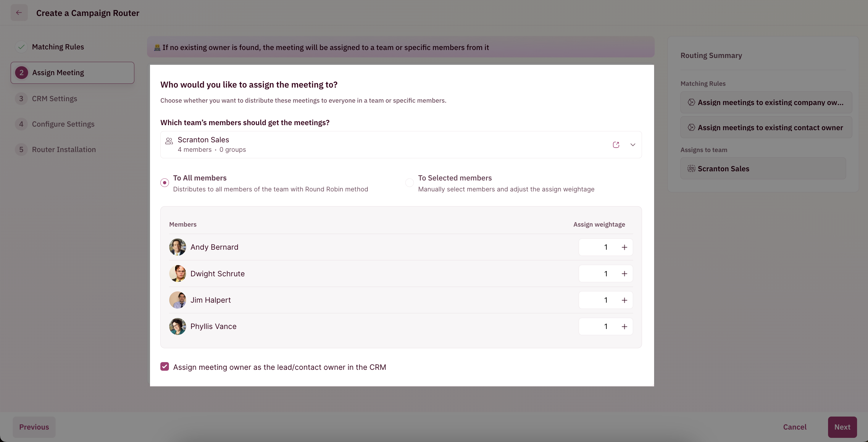Open Andy Bernard's avatar
Screen dimensions: 868x442
tap(177, 247)
